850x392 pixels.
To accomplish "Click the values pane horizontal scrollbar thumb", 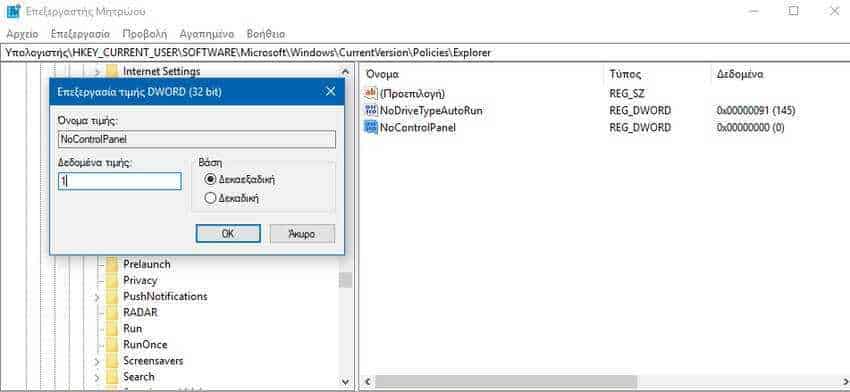I will click(x=506, y=382).
